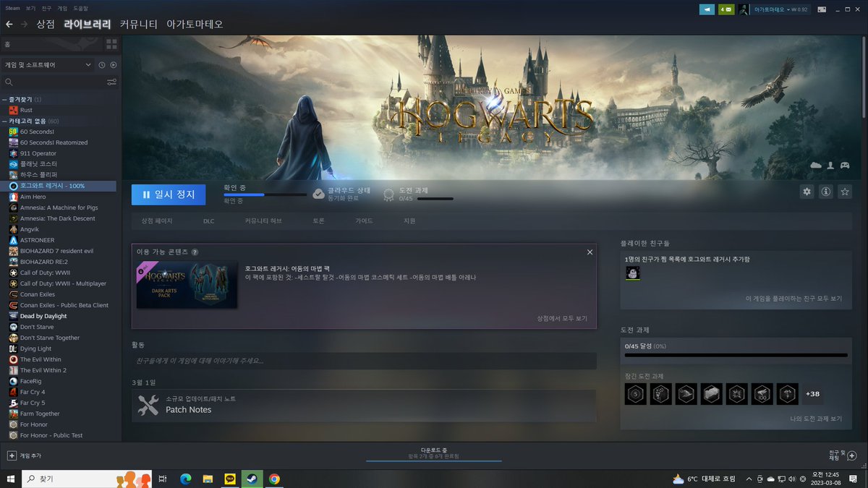This screenshot has height=488, width=868.
Task: Go back with the left arrow
Action: coord(9,24)
